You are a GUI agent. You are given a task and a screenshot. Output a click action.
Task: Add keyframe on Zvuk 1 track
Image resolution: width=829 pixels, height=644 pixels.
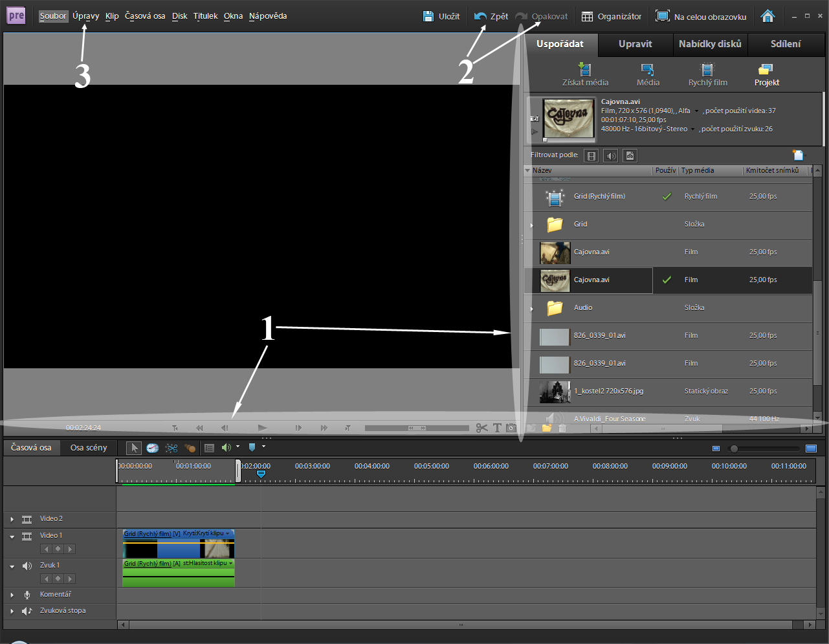(x=58, y=579)
